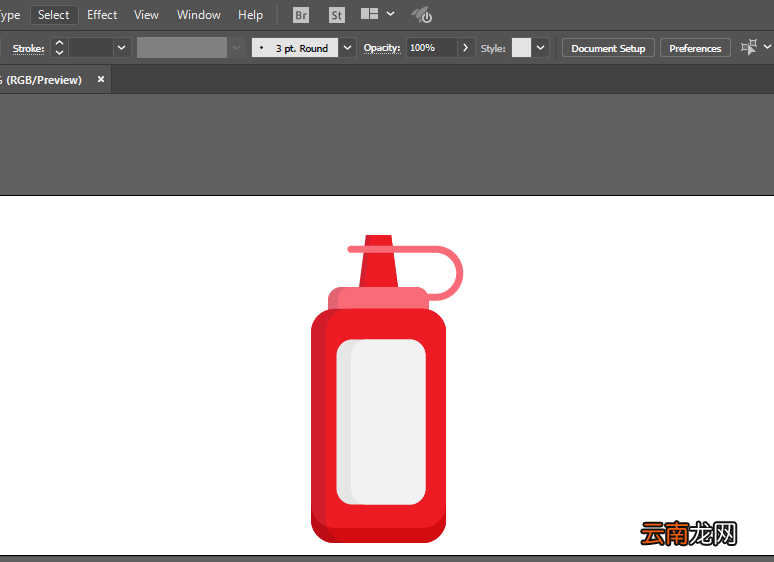
Task: Close the (RGB/Preview) document tab
Action: point(101,79)
